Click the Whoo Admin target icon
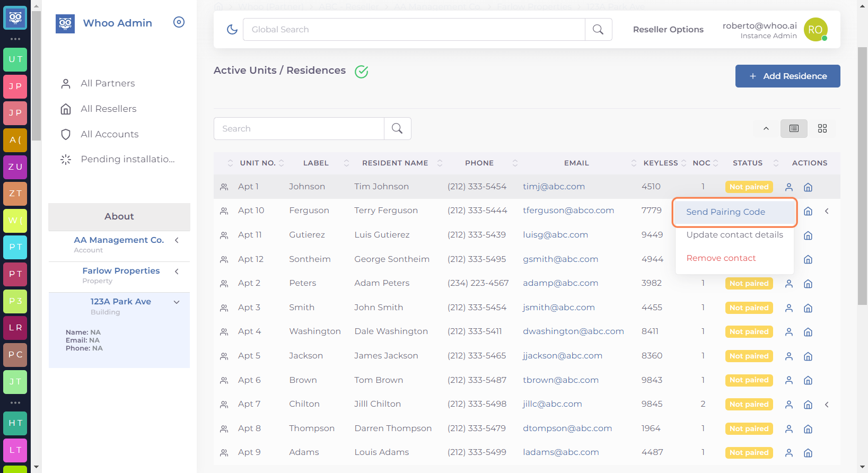The width and height of the screenshot is (868, 473). click(x=179, y=22)
